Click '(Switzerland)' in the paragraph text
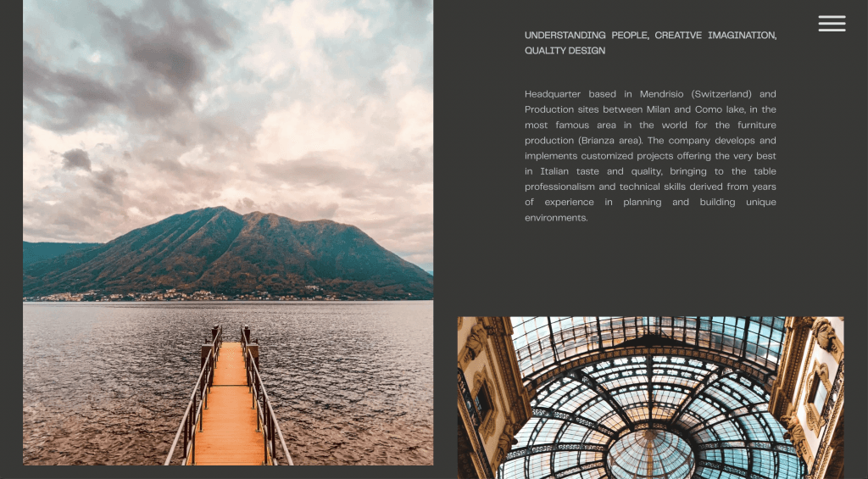This screenshot has height=479, width=868. 722,93
